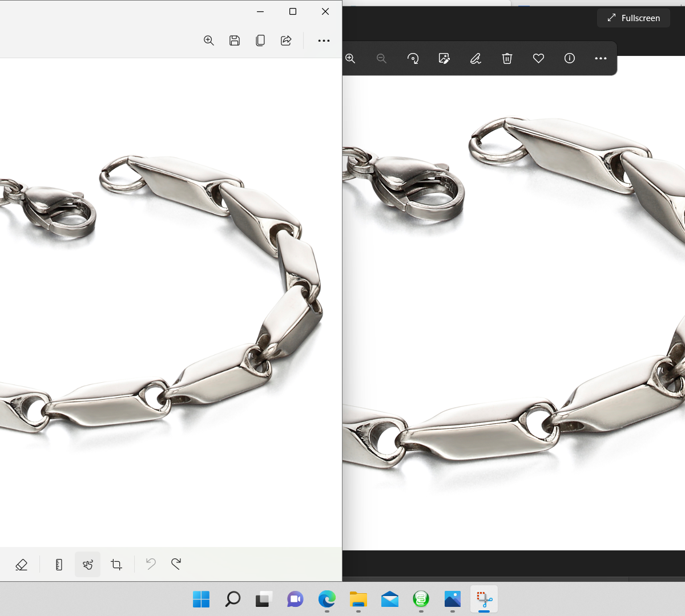This screenshot has height=616, width=685.
Task: Open the See more menu in Photos
Action: (x=601, y=58)
